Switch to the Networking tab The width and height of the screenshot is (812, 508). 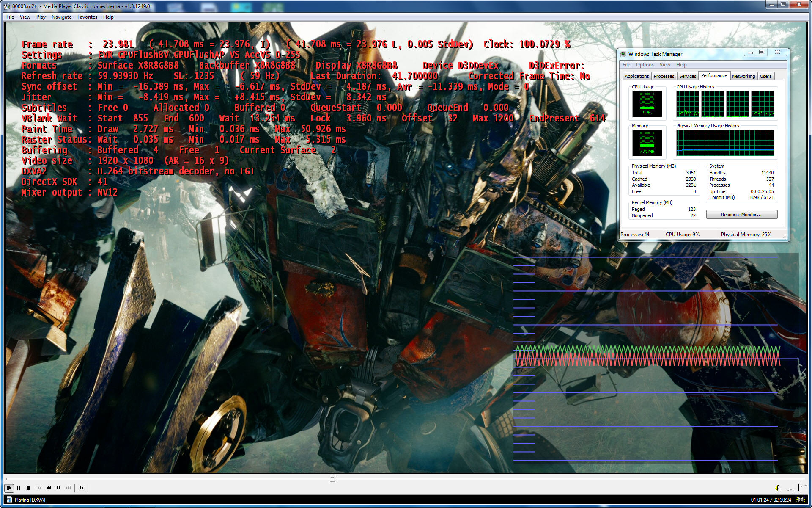point(743,76)
